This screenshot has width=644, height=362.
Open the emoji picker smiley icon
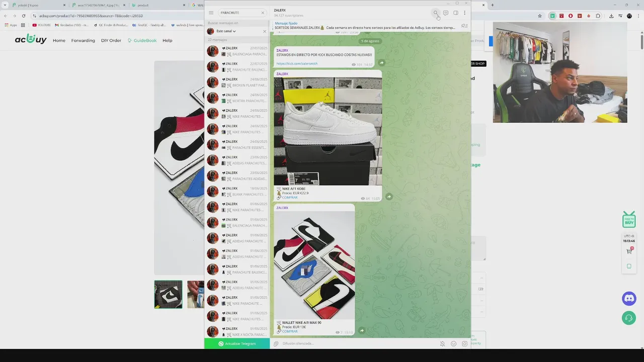(x=453, y=344)
